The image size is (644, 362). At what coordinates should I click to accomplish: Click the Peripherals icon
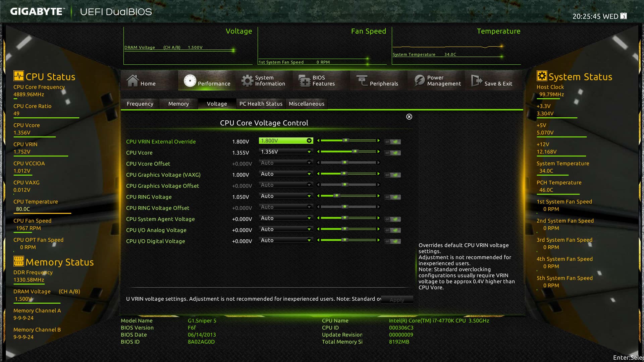click(362, 81)
